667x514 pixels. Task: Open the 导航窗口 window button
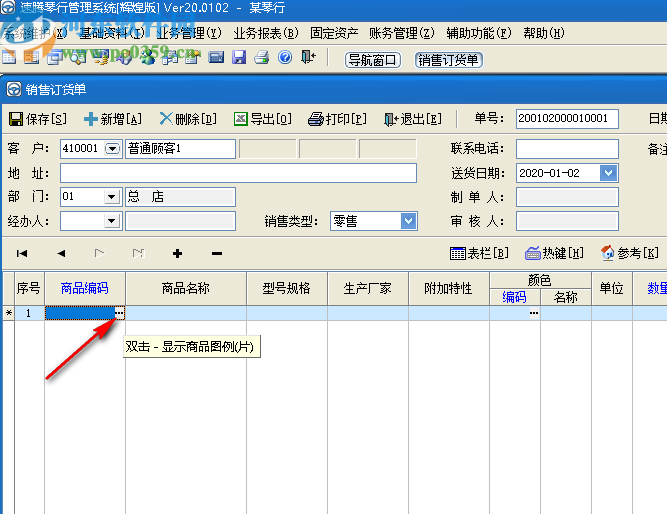point(373,60)
